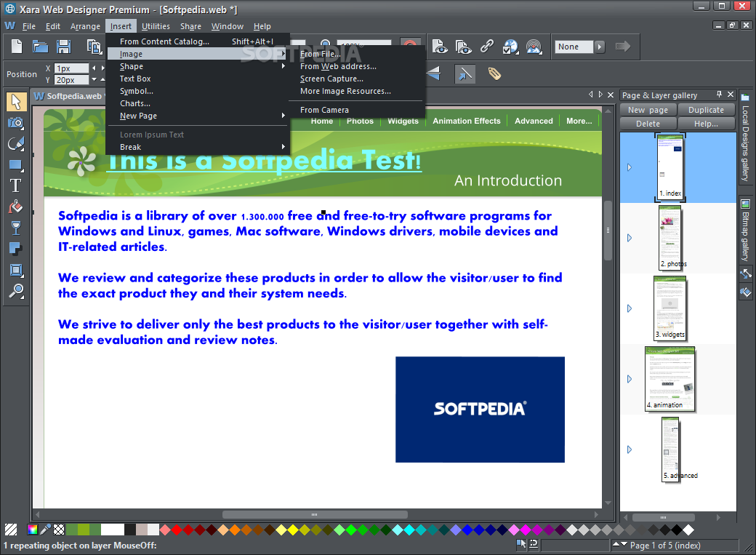Pin the Page & Layer gallery
The width and height of the screenshot is (756, 555).
[x=719, y=95]
